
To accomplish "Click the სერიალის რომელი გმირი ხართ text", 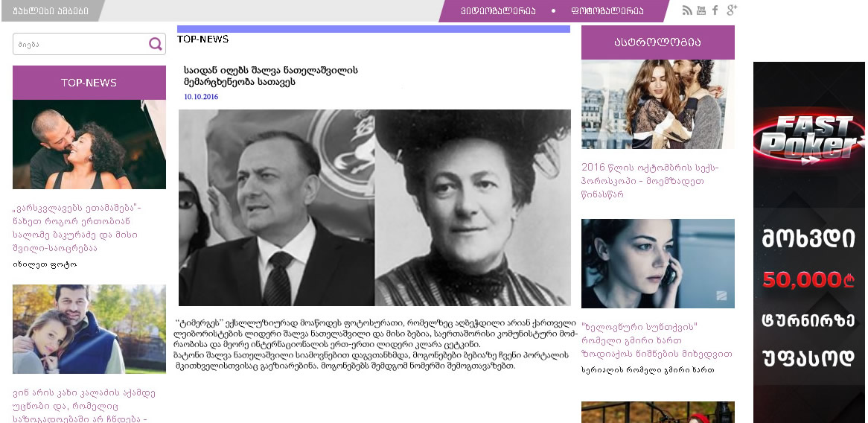I will click(x=648, y=370).
